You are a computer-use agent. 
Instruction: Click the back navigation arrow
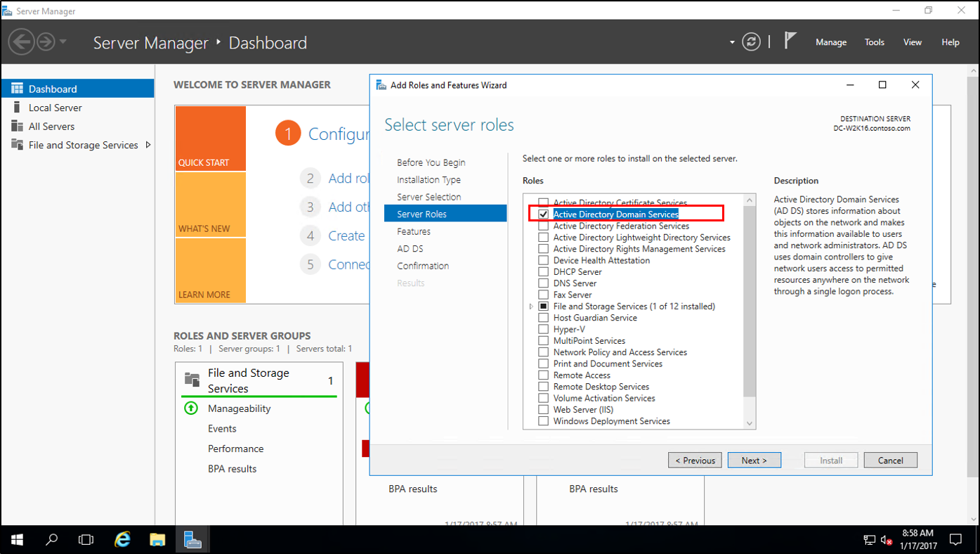(x=20, y=41)
